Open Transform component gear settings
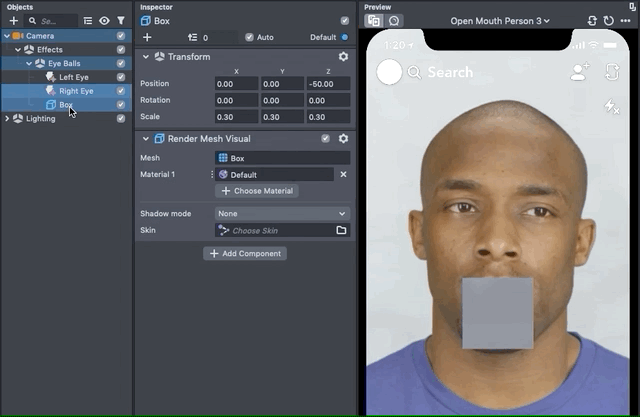 [343, 57]
